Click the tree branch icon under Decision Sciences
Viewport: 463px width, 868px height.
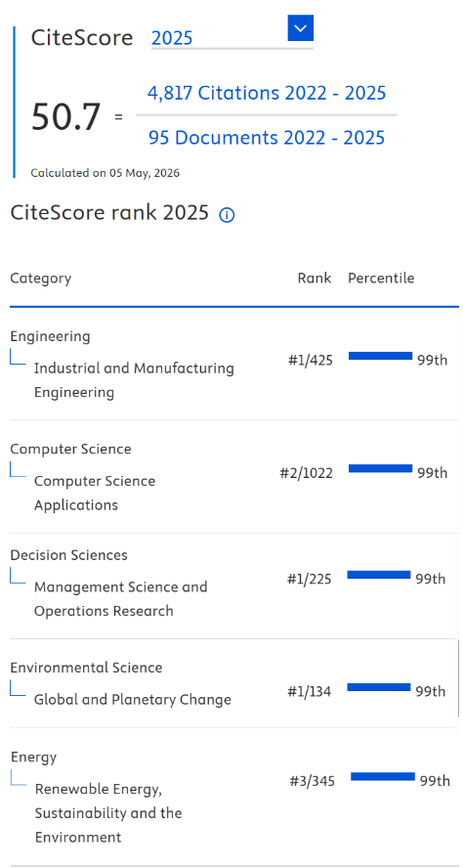tap(18, 576)
